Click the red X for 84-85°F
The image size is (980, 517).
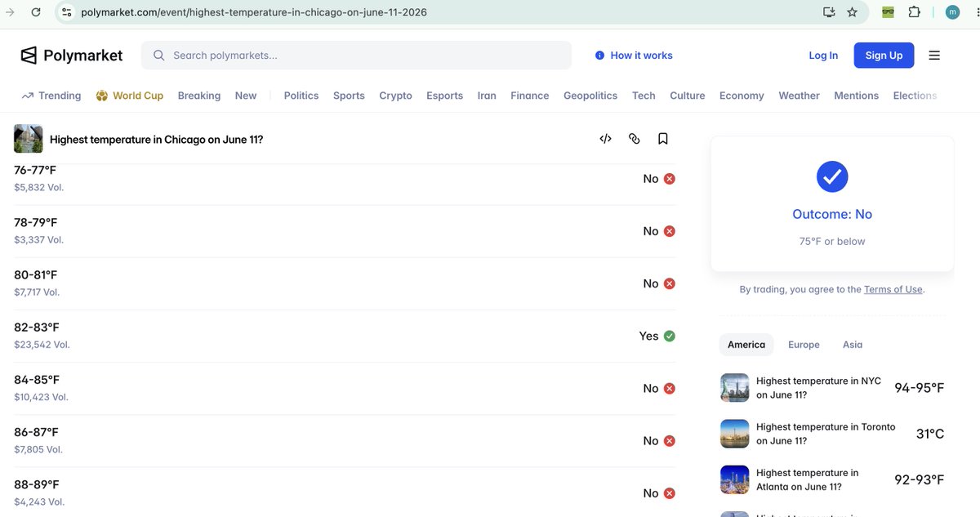[x=670, y=388]
